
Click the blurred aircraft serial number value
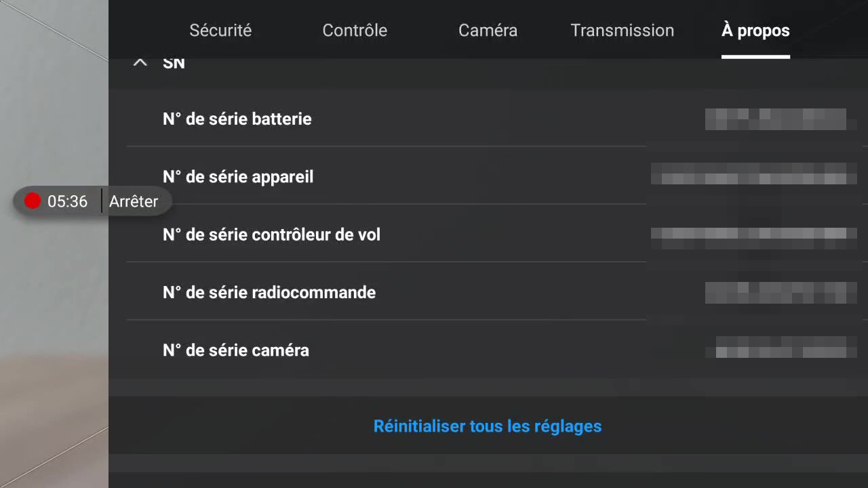click(753, 174)
